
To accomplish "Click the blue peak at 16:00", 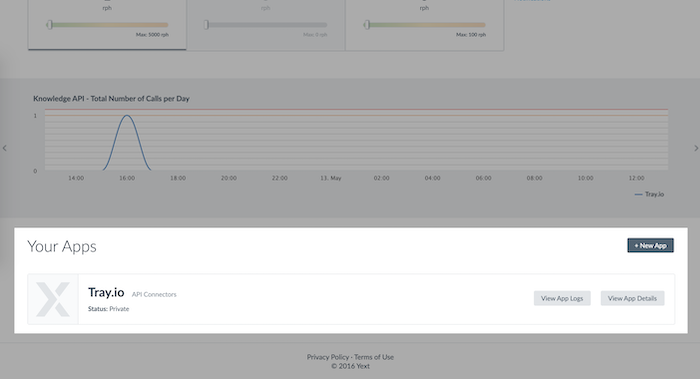I will (x=127, y=116).
